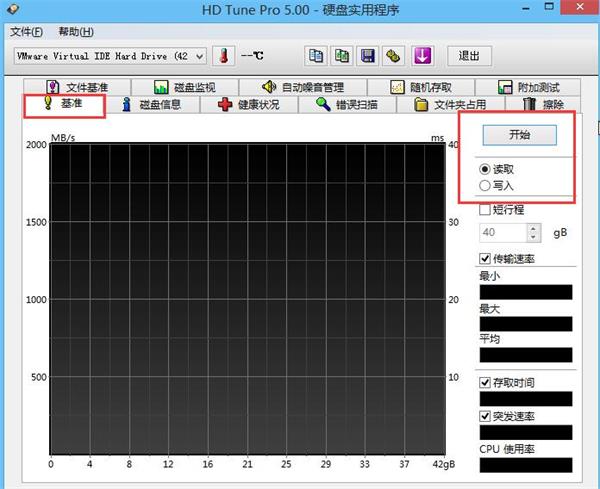The height and width of the screenshot is (489, 600).
Task: Click the 开始 start button
Action: 519,135
